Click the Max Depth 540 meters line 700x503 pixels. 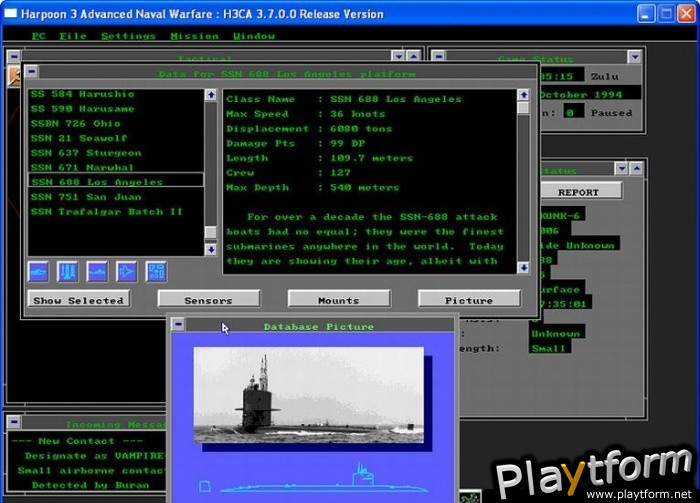pos(312,187)
